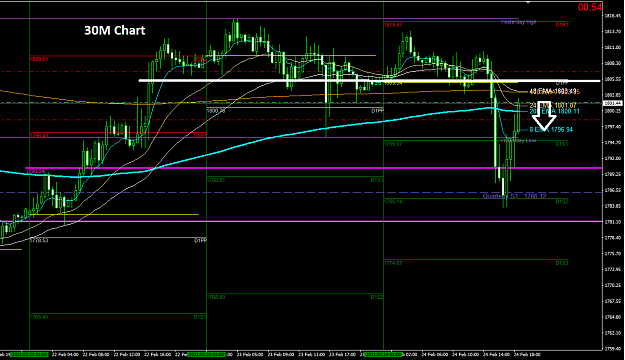Image resolution: width=625 pixels, height=360 pixels.
Task: Click the 1768.00 support price label
Action: tap(216, 297)
